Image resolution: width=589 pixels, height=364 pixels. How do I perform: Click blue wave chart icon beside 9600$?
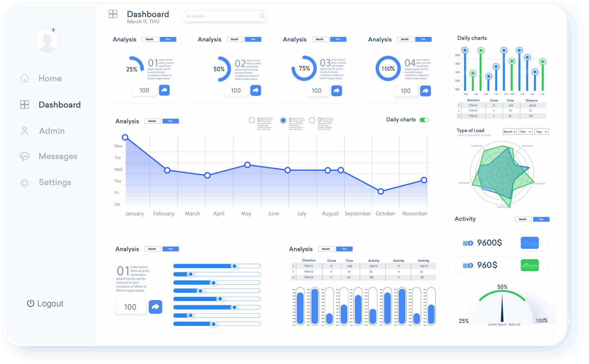[x=529, y=243]
